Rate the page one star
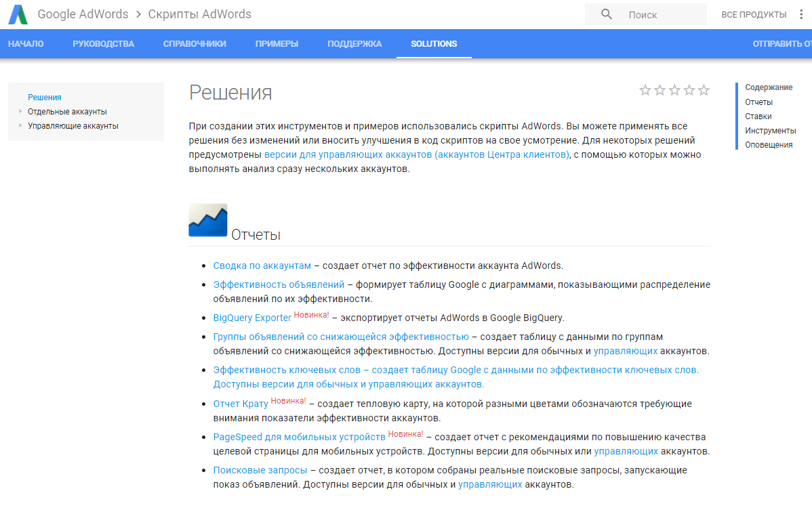The image size is (812, 510). click(x=645, y=91)
